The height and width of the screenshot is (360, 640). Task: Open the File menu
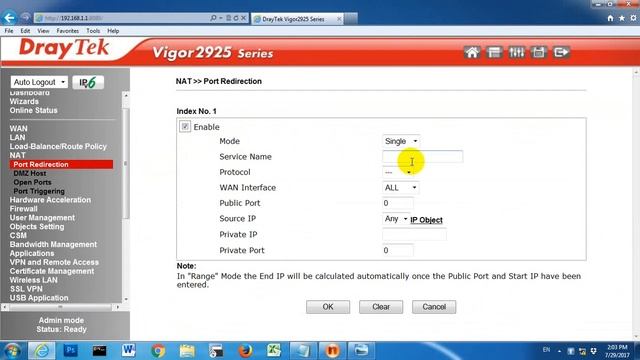pos(9,31)
